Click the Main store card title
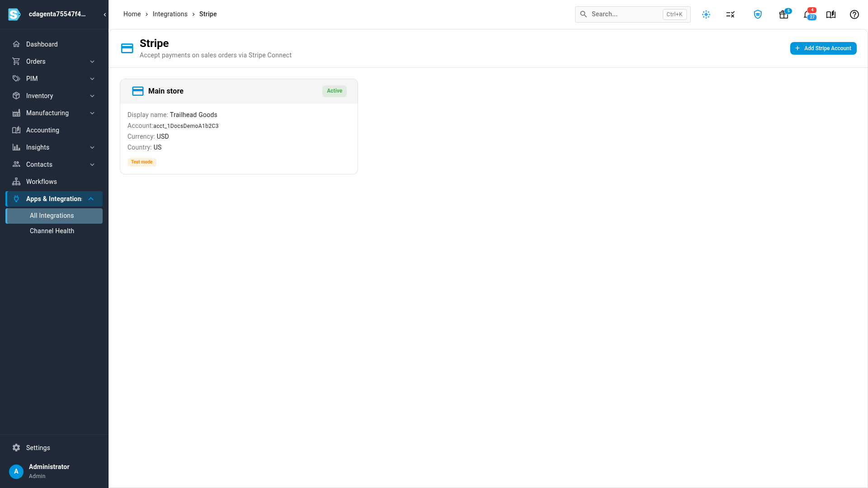The image size is (868, 488). [166, 91]
